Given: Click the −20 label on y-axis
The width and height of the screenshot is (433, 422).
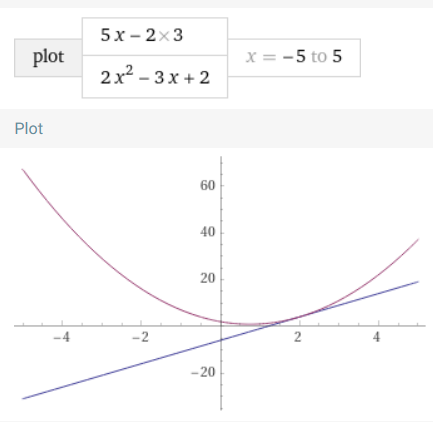Looking at the screenshot, I should [x=203, y=372].
